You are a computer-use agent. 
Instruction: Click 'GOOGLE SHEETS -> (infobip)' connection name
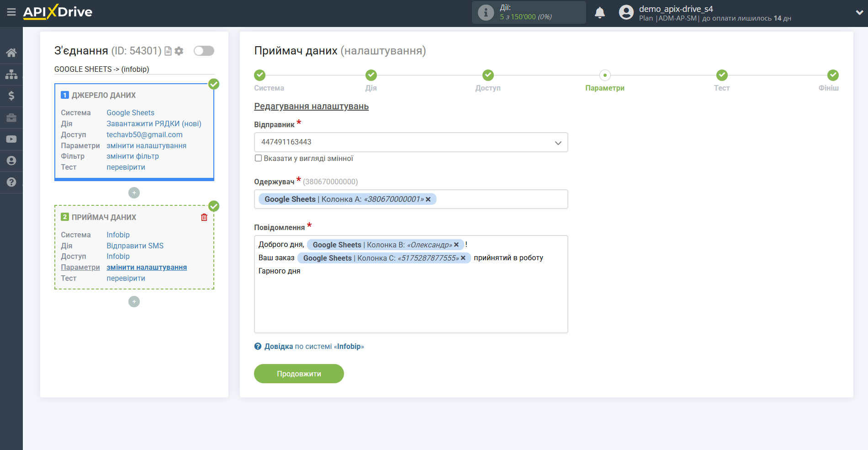101,69
